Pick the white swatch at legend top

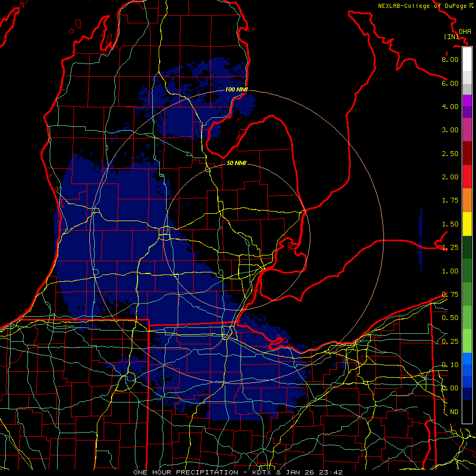(467, 59)
